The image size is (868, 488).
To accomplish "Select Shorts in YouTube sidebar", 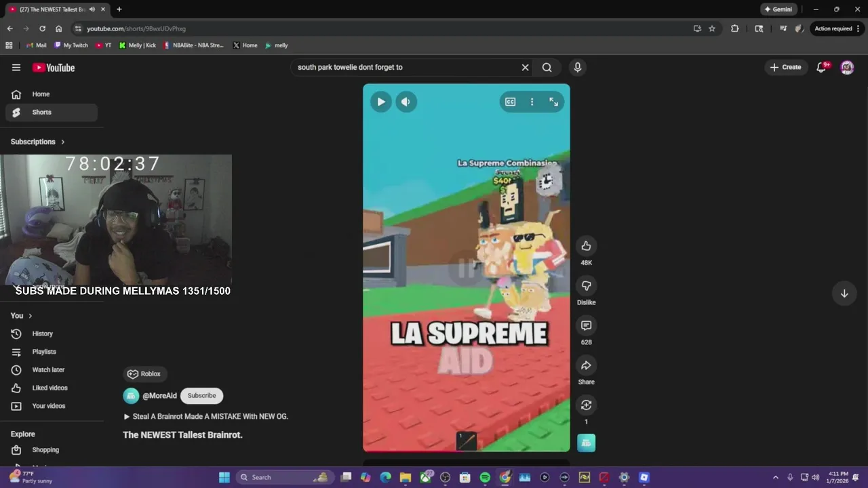I will click(x=51, y=113).
